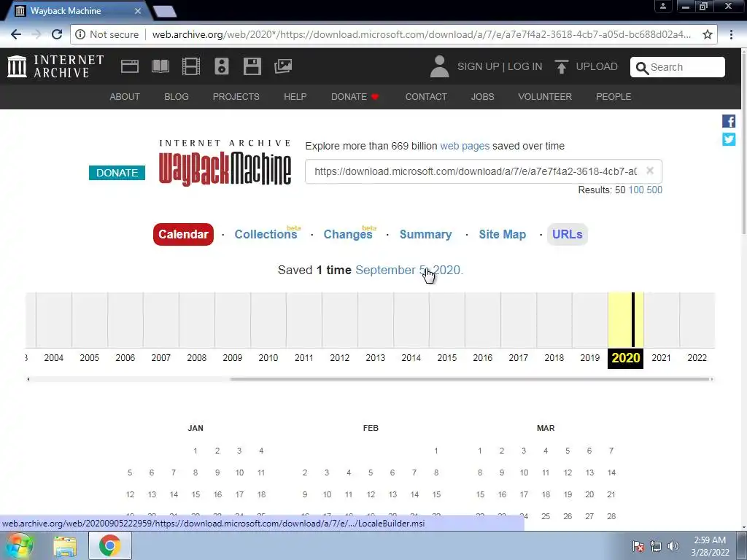Switch to Changes tab
747x560 pixels.
tap(348, 234)
